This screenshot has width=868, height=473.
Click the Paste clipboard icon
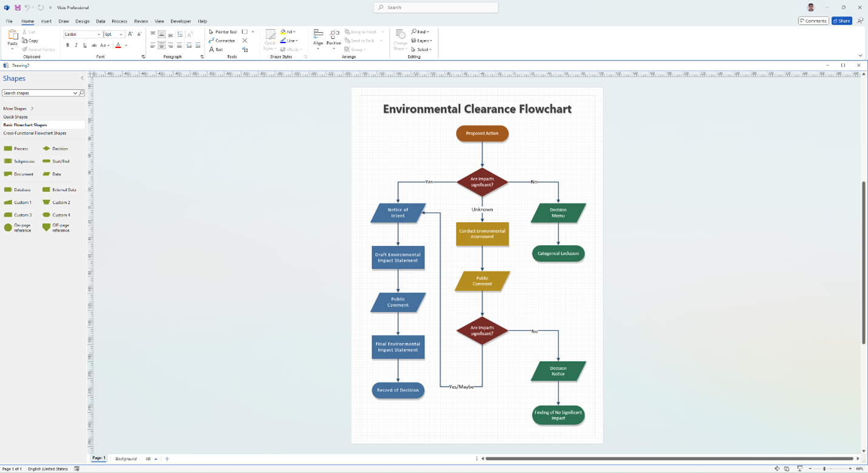12,38
